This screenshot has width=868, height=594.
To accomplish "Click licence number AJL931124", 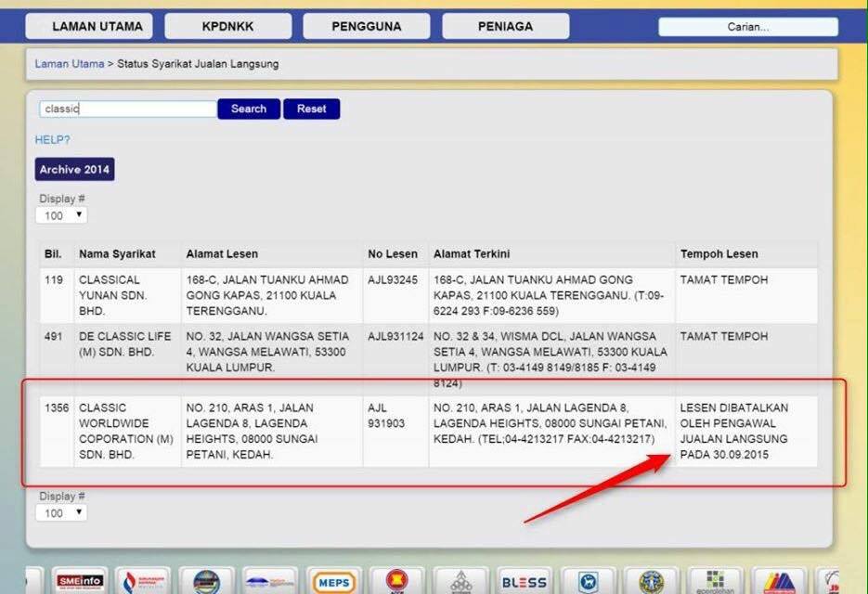I will tap(395, 337).
